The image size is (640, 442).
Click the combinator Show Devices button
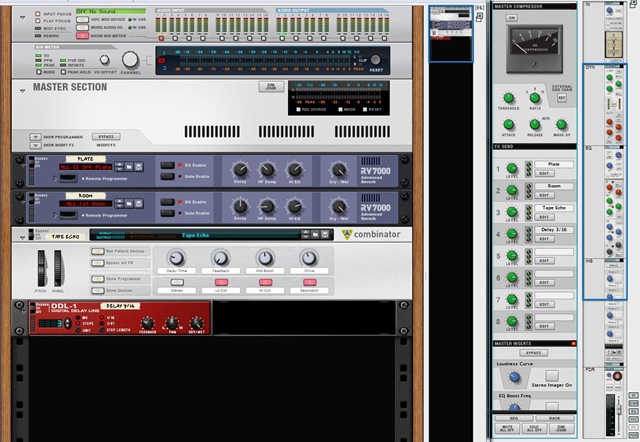click(98, 291)
